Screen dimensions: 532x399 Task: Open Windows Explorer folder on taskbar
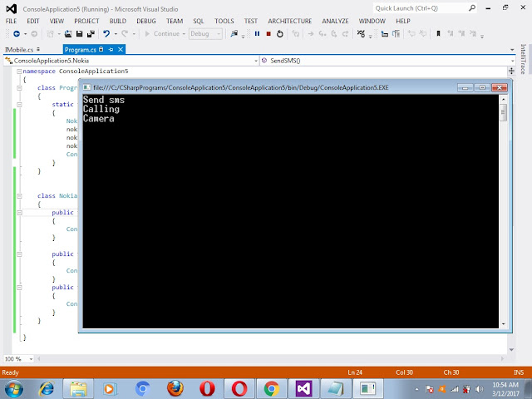coord(78,389)
